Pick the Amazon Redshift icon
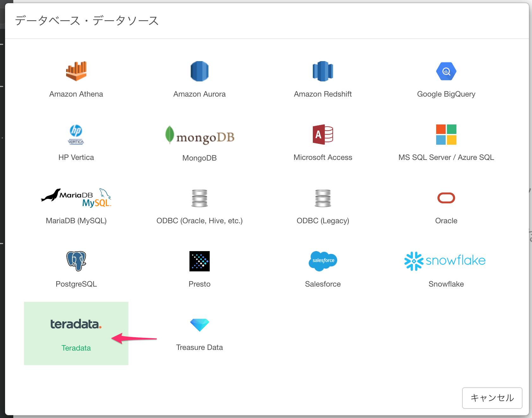Viewport: 532px width, 418px height. [x=323, y=71]
